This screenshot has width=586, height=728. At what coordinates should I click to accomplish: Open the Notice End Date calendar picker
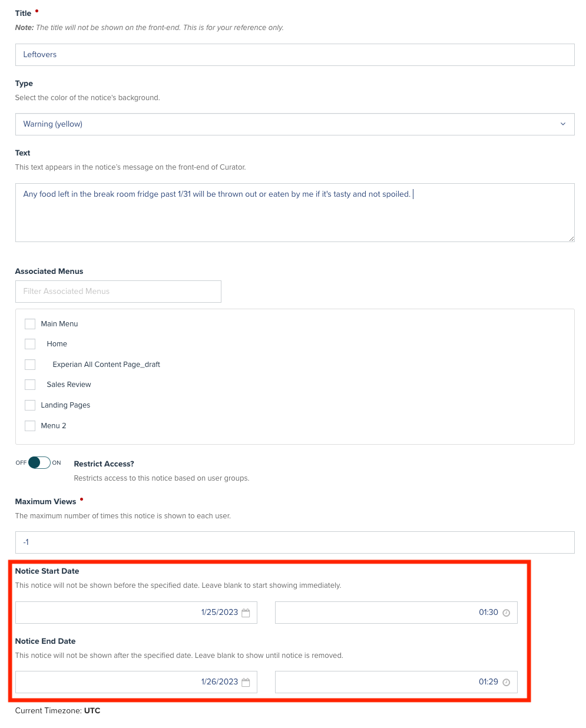pyautogui.click(x=246, y=682)
